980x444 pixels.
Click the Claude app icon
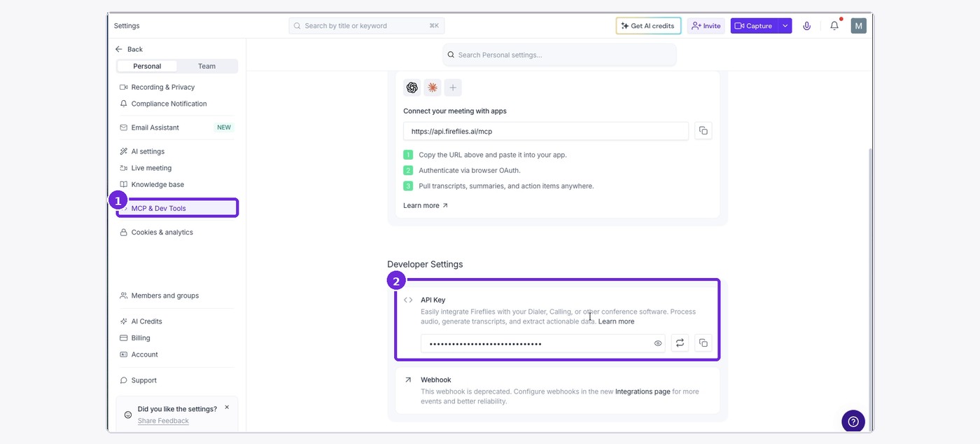433,88
